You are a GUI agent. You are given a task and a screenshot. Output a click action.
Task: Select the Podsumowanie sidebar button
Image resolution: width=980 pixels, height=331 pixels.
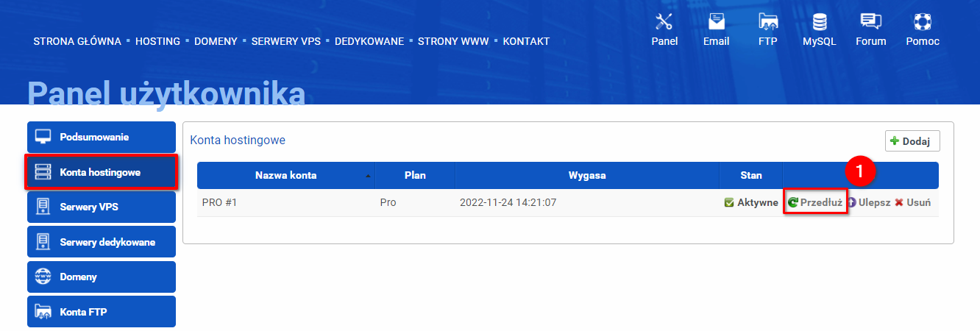(102, 138)
